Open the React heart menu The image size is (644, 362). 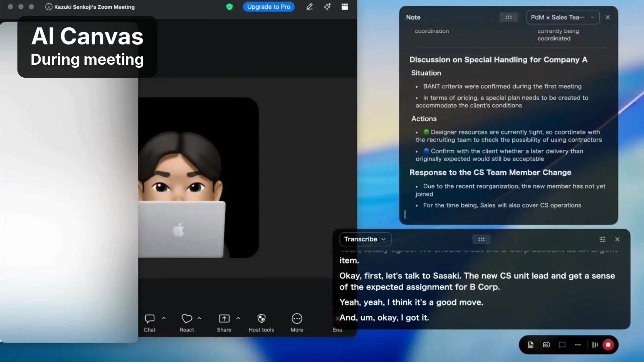point(187,323)
